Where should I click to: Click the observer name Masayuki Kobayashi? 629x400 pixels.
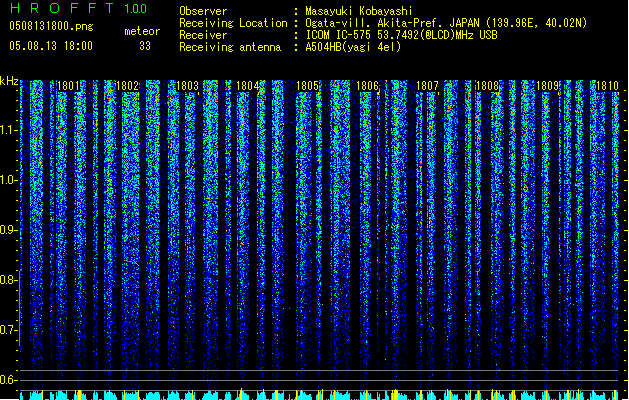click(359, 11)
